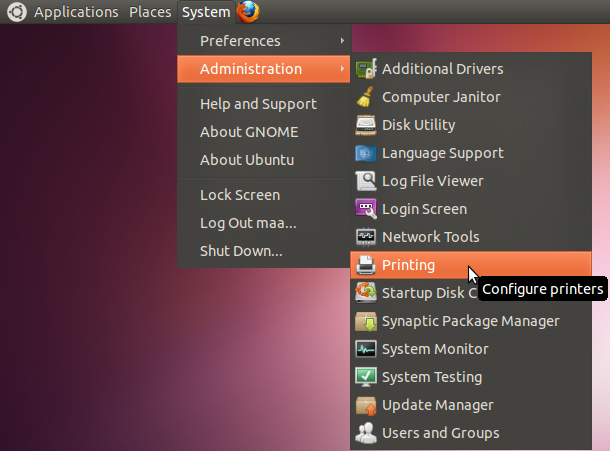
Task: Launch Computer Janitor label
Action: point(441,97)
